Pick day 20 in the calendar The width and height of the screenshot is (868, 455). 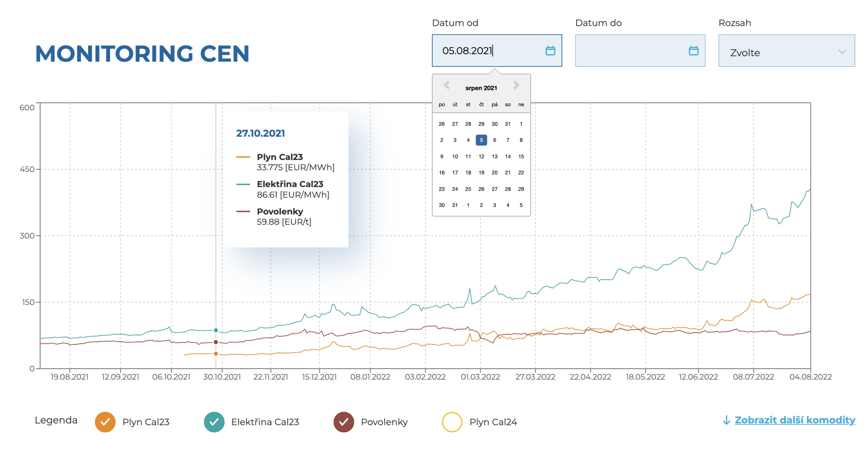(494, 173)
